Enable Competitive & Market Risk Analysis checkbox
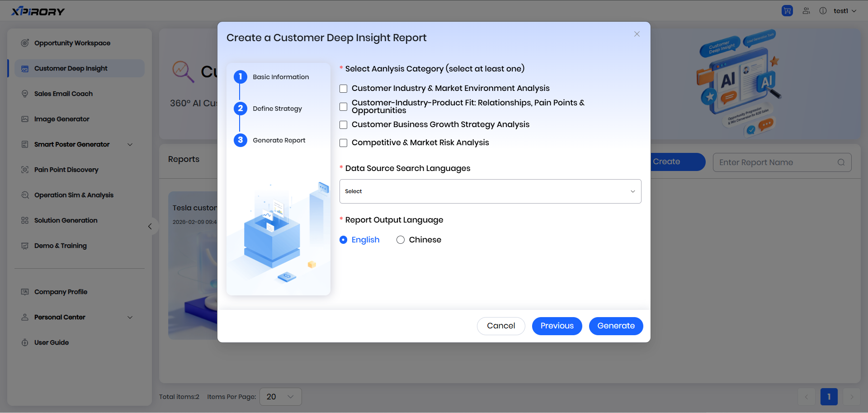Screen dimensions: 868x413 tap(344, 143)
